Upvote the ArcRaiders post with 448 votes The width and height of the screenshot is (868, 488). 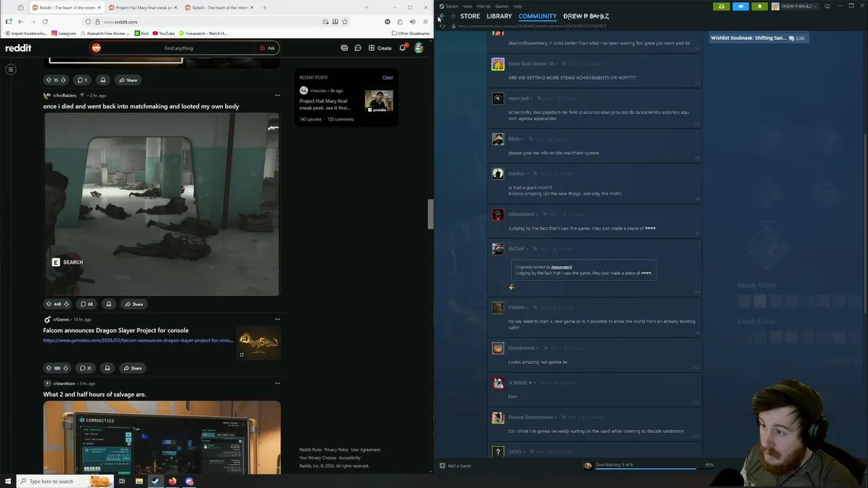49,304
